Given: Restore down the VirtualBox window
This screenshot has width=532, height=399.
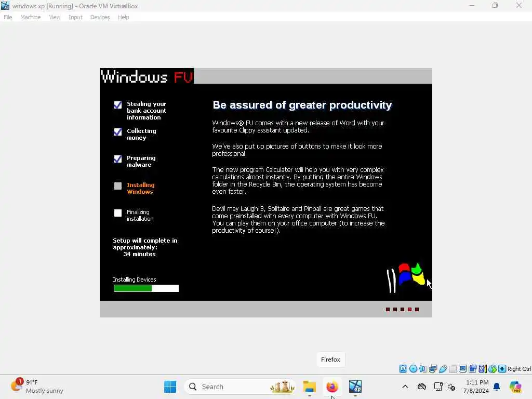Looking at the screenshot, I should coord(495,5).
